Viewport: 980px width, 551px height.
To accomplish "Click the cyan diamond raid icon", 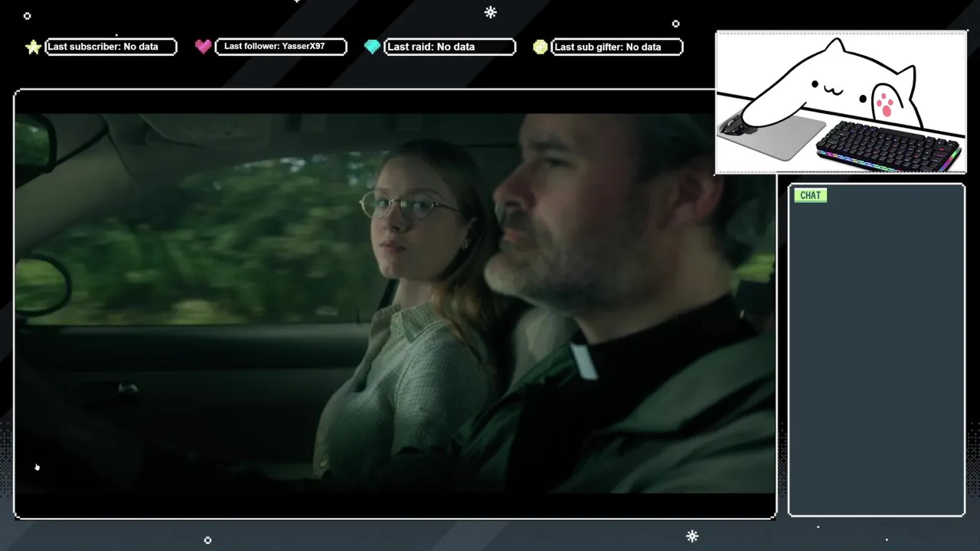I will (372, 47).
